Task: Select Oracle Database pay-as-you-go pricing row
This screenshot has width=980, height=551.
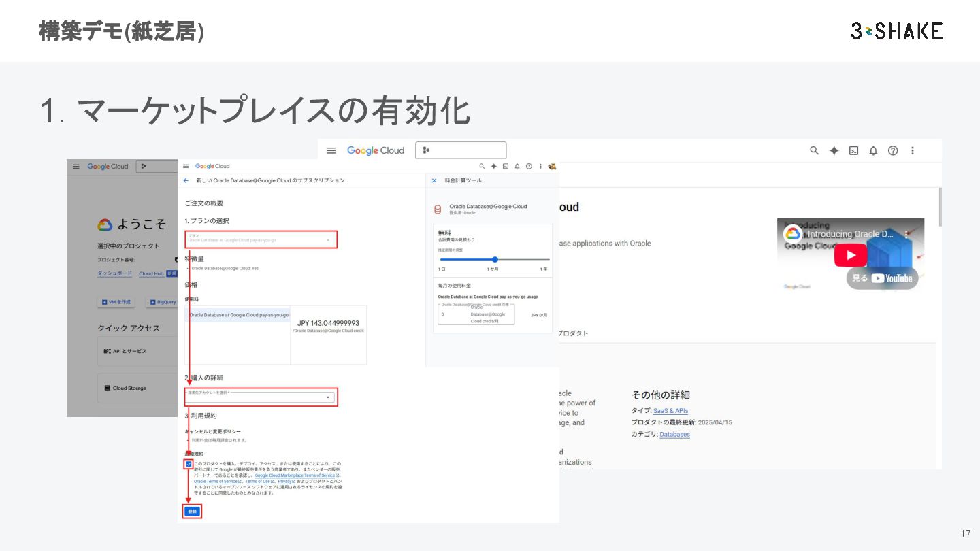Action: click(238, 315)
